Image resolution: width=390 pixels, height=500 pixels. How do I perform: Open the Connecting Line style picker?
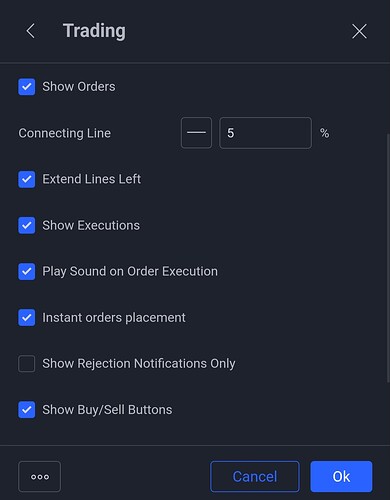pyautogui.click(x=196, y=133)
